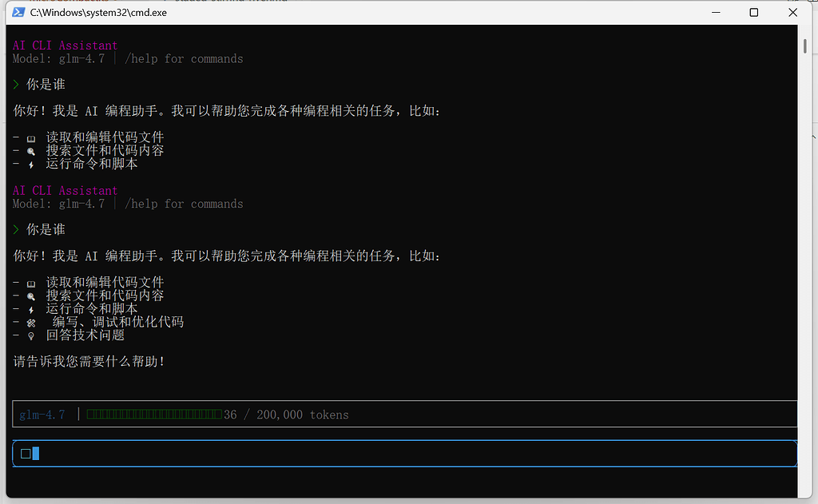Click the second '/help for commands' hint
This screenshot has width=818, height=504.
coord(184,204)
